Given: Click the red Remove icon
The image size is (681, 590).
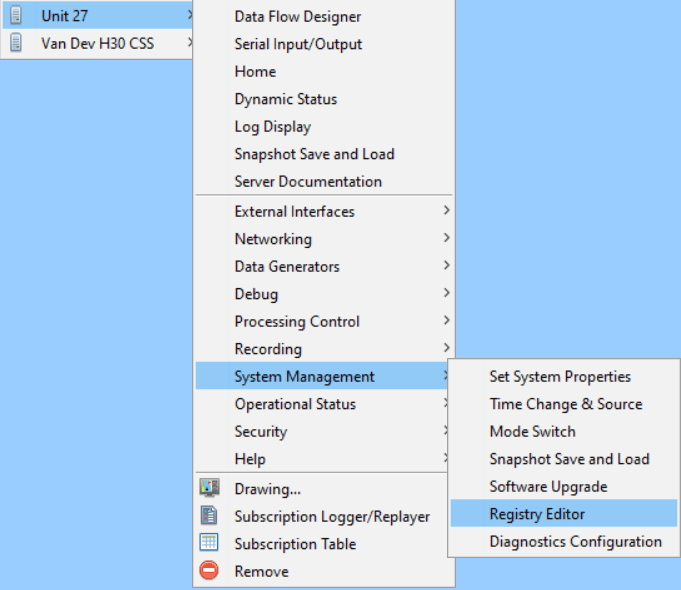Looking at the screenshot, I should (x=209, y=571).
